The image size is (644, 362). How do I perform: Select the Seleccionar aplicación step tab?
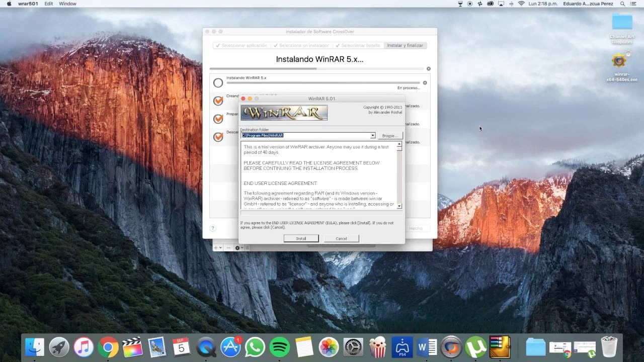point(242,45)
